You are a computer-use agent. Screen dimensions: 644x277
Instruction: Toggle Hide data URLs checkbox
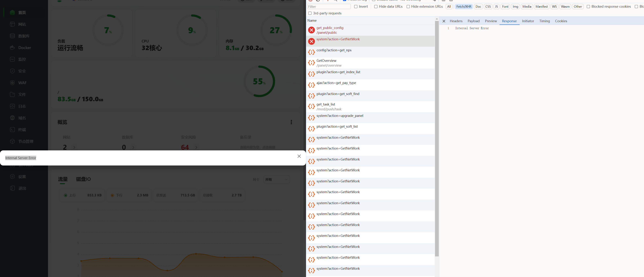375,7
